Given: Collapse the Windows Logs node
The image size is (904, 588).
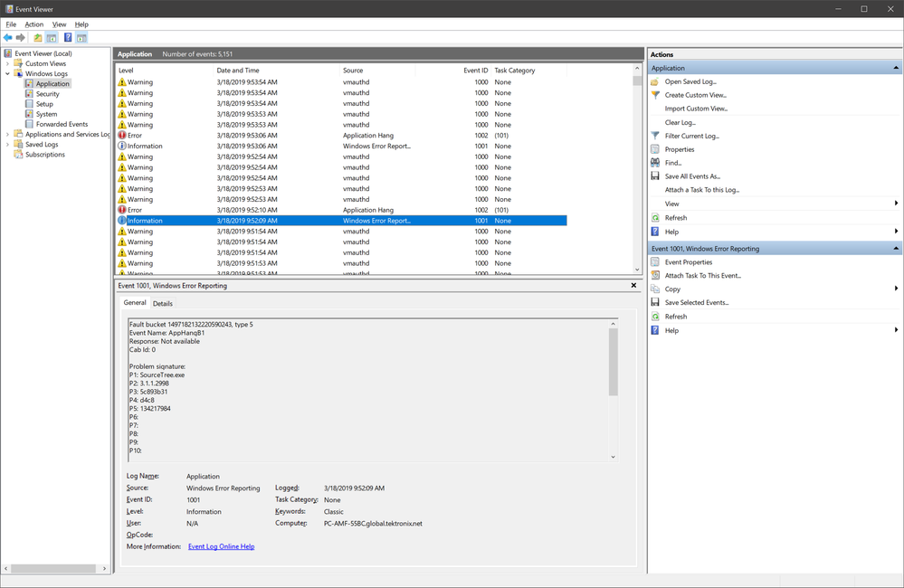Looking at the screenshot, I should pos(7,74).
